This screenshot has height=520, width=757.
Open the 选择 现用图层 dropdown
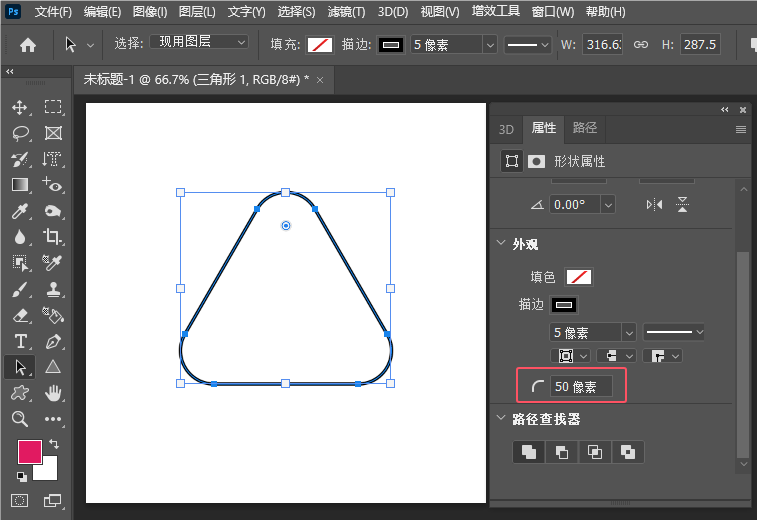199,42
